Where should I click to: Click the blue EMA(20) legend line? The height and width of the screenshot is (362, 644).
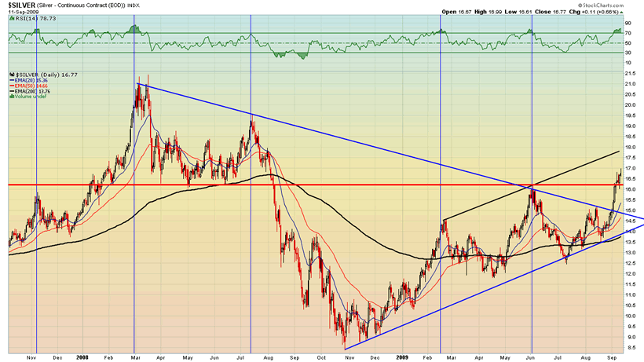(12, 80)
